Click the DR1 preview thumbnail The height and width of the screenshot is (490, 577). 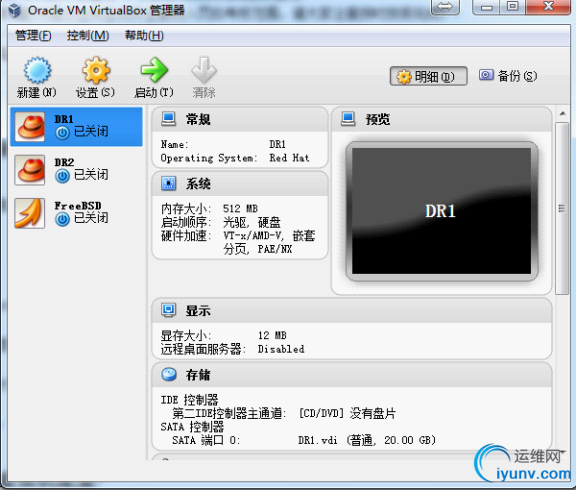point(442,211)
